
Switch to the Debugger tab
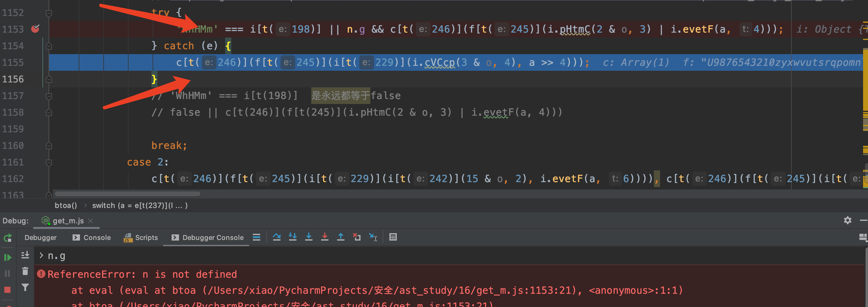coord(40,237)
